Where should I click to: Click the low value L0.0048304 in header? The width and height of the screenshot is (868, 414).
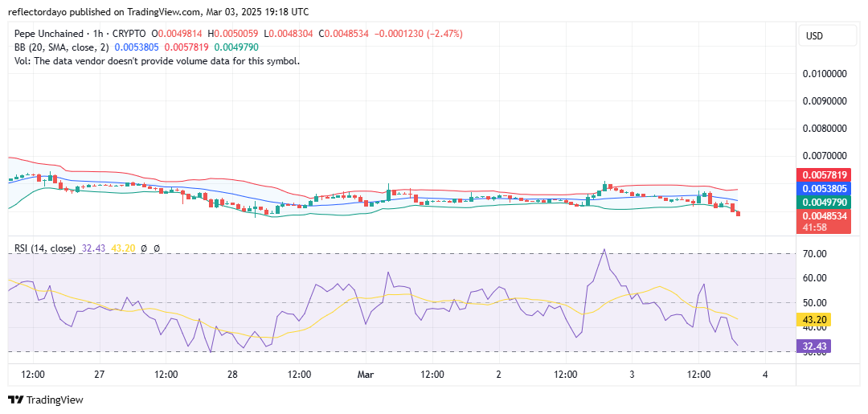[x=289, y=34]
